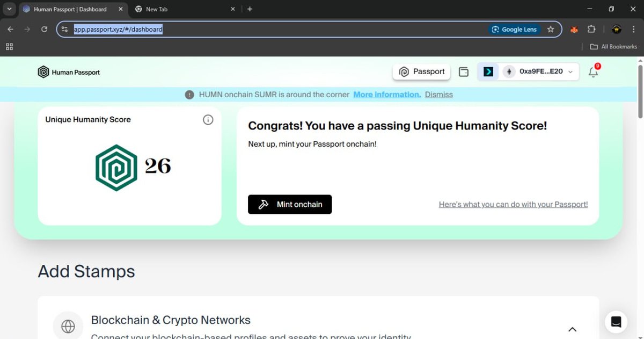The image size is (644, 339).
Task: Click the Human Passport logo
Action: tap(69, 72)
